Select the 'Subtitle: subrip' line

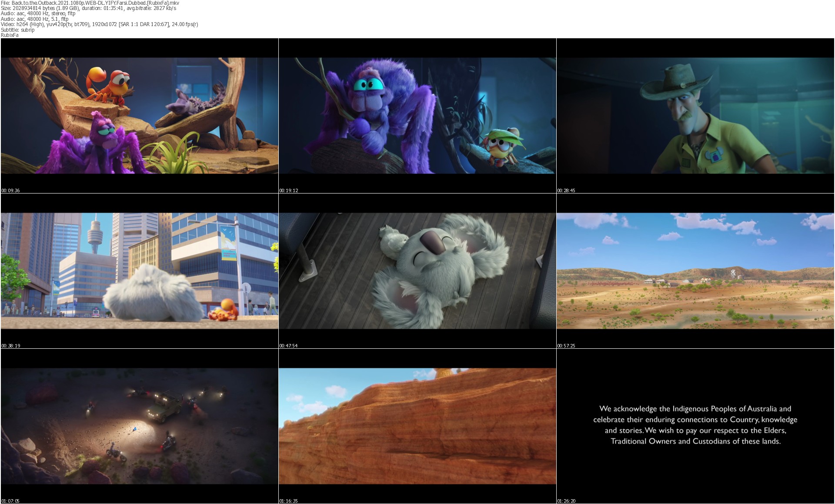coord(18,30)
